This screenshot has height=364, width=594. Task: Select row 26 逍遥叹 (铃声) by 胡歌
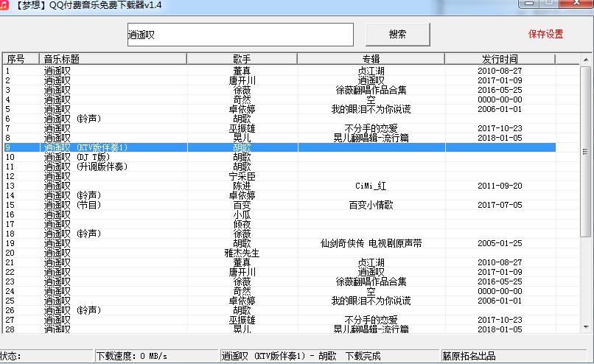(x=279, y=310)
